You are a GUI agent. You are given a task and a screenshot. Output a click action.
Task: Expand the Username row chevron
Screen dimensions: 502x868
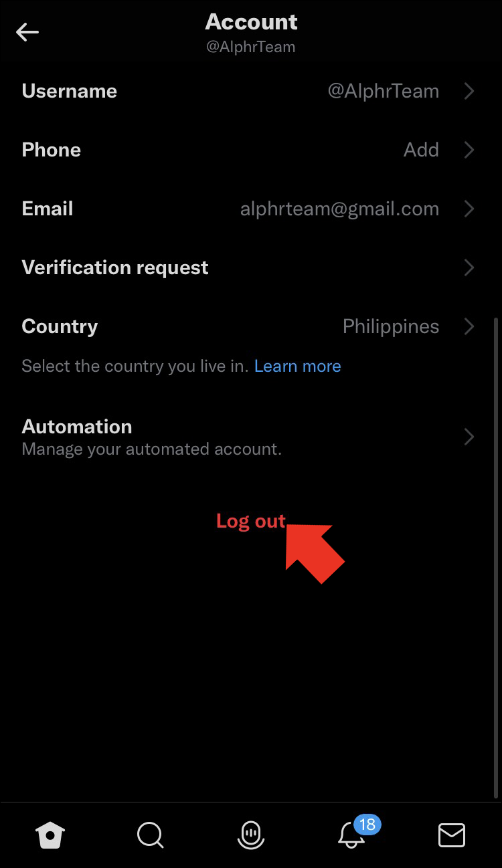pyautogui.click(x=469, y=91)
